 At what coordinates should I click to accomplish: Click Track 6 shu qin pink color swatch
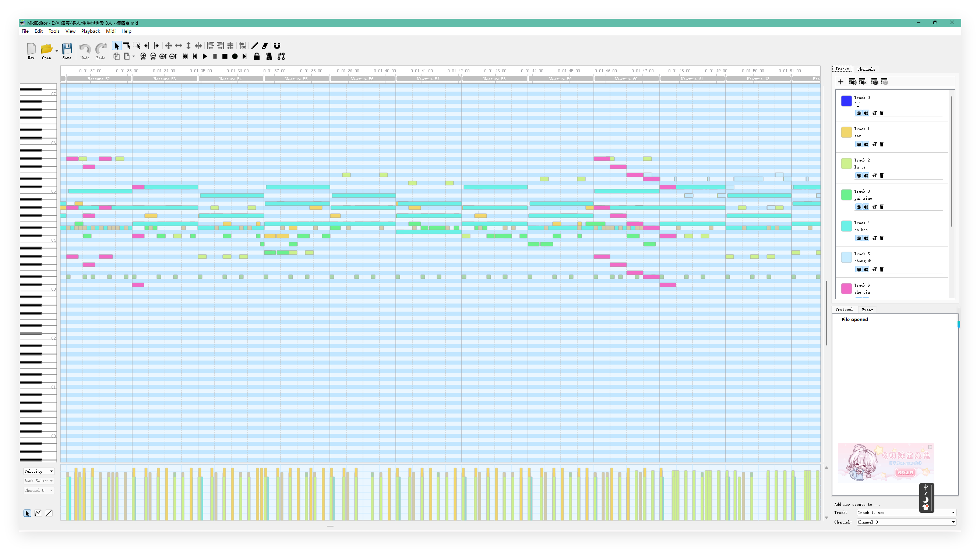coord(846,288)
